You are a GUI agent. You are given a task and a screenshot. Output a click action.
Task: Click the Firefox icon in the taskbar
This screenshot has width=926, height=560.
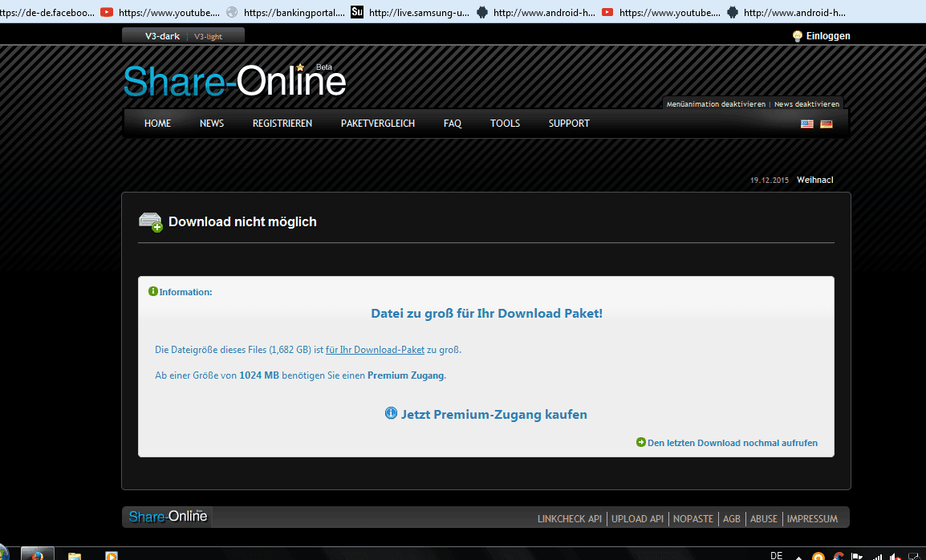tap(37, 554)
